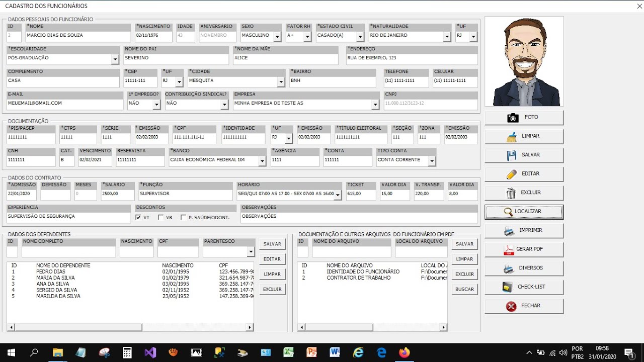Click the NOME COMPLETO dependent field
The width and height of the screenshot is (644, 362).
tap(68, 251)
